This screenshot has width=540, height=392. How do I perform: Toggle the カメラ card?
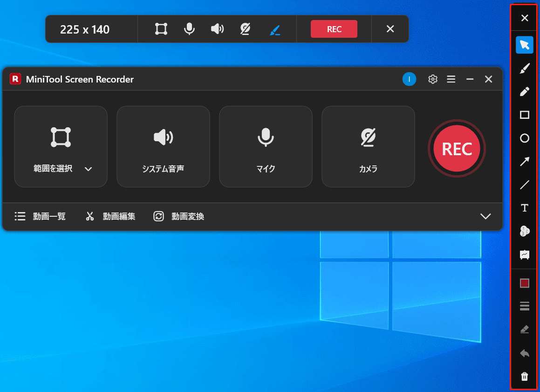(x=368, y=146)
